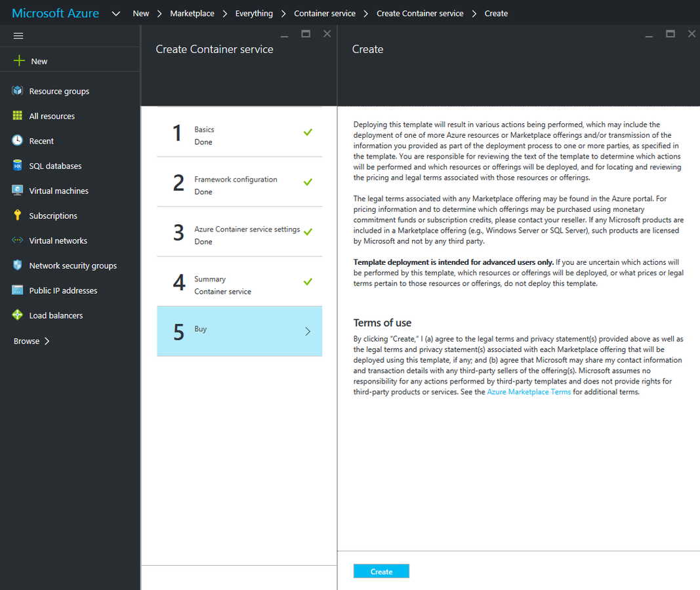
Task: Open Load balancers label in sidebar
Action: (56, 315)
